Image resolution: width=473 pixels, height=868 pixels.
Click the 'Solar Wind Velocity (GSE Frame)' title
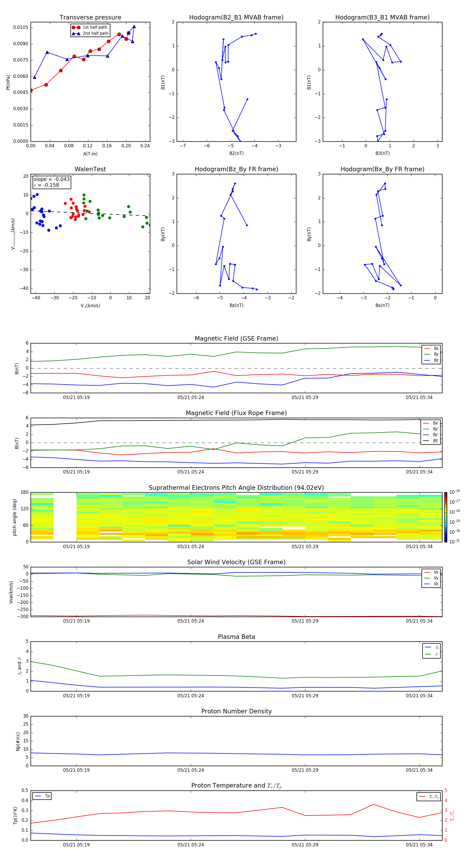[x=236, y=562]
